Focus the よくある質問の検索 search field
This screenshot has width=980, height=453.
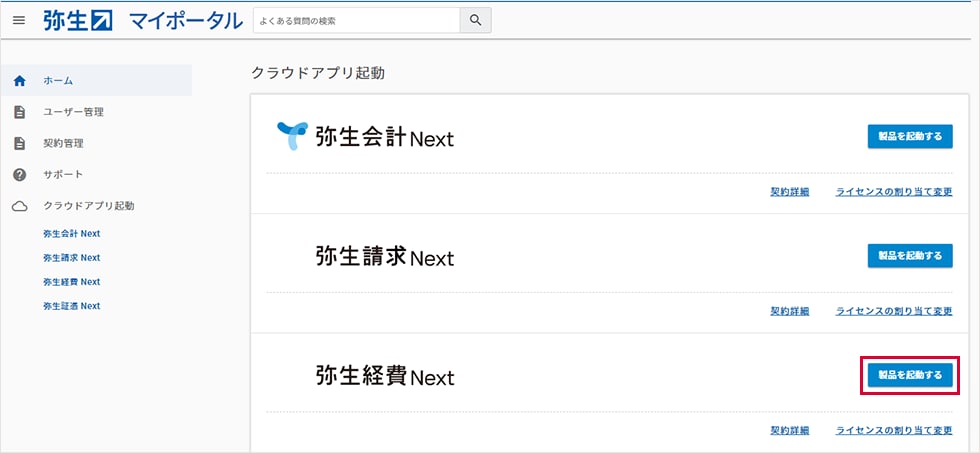[356, 20]
